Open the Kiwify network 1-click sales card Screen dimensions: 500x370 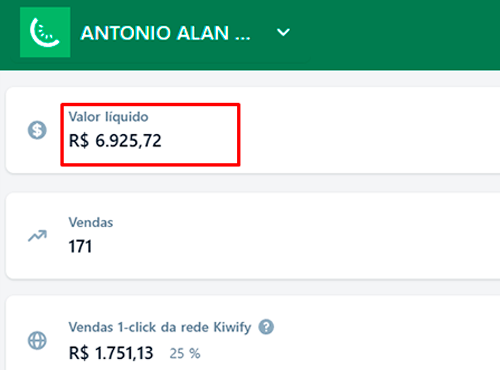pos(253,333)
